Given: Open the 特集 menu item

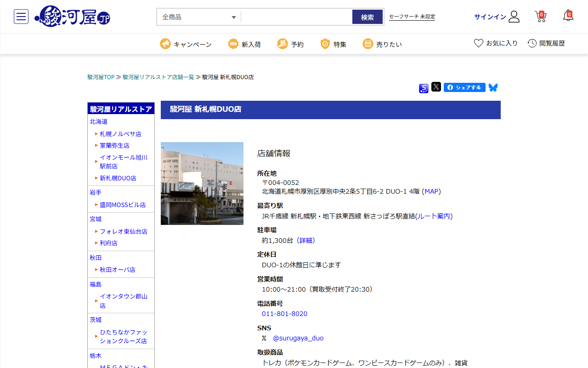Looking at the screenshot, I should tap(340, 45).
